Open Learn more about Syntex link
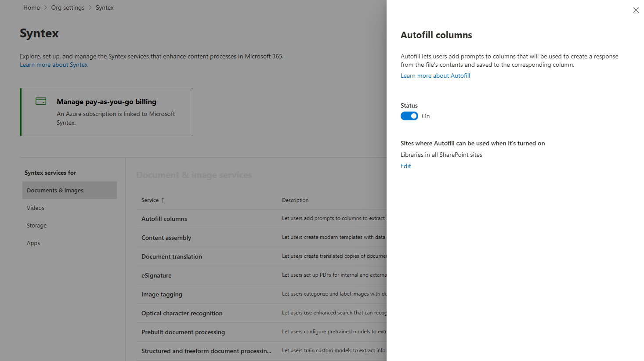This screenshot has height=361, width=644. pyautogui.click(x=54, y=65)
